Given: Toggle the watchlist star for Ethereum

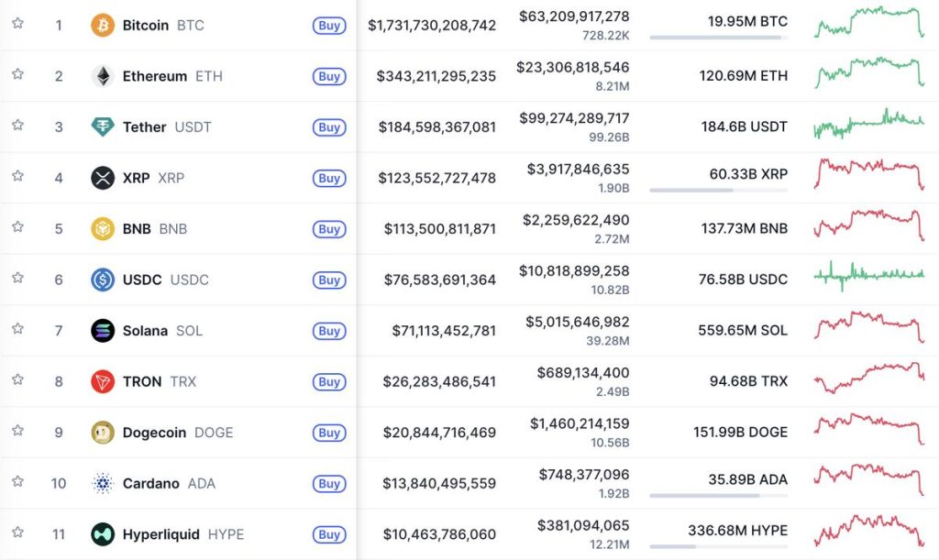Looking at the screenshot, I should [17, 76].
